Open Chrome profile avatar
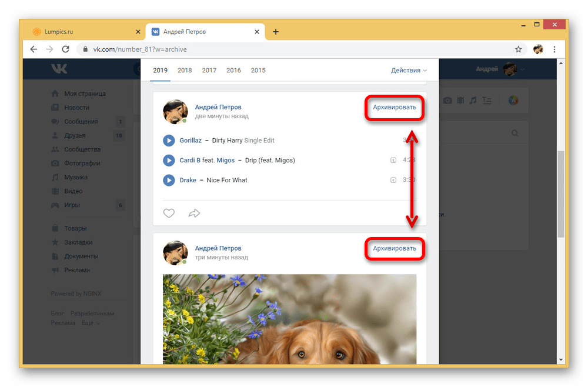 tap(538, 49)
